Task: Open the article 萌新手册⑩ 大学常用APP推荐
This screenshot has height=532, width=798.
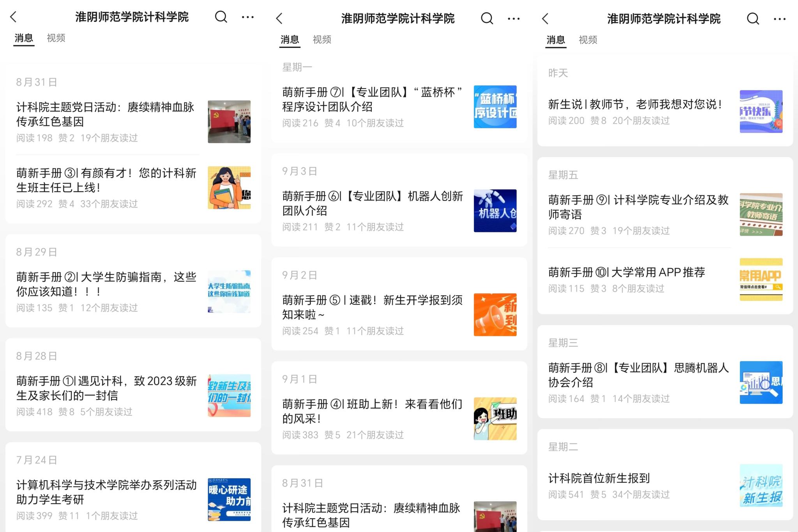Action: (627, 272)
